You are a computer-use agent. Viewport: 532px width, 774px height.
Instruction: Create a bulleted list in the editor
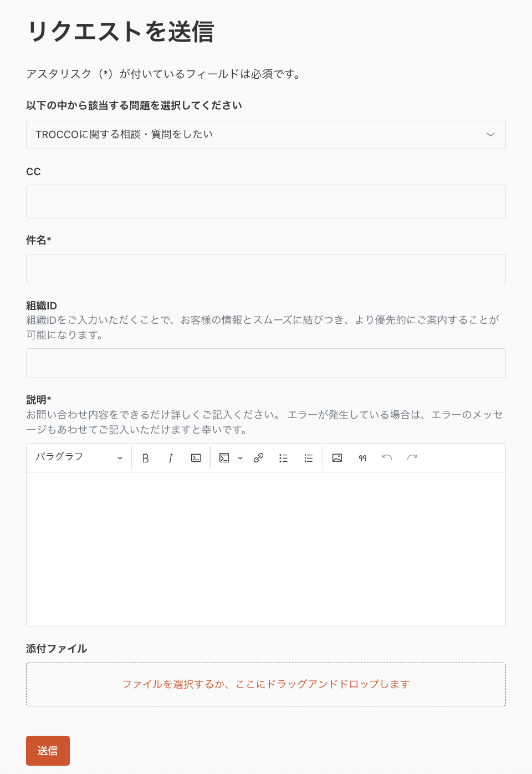tap(283, 457)
